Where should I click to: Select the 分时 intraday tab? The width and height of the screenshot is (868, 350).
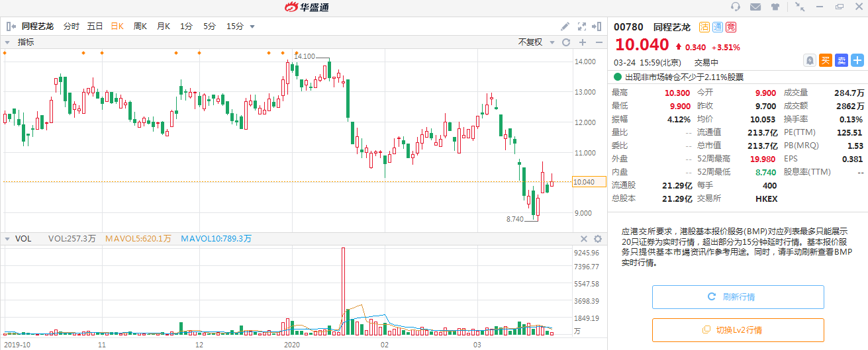point(71,26)
